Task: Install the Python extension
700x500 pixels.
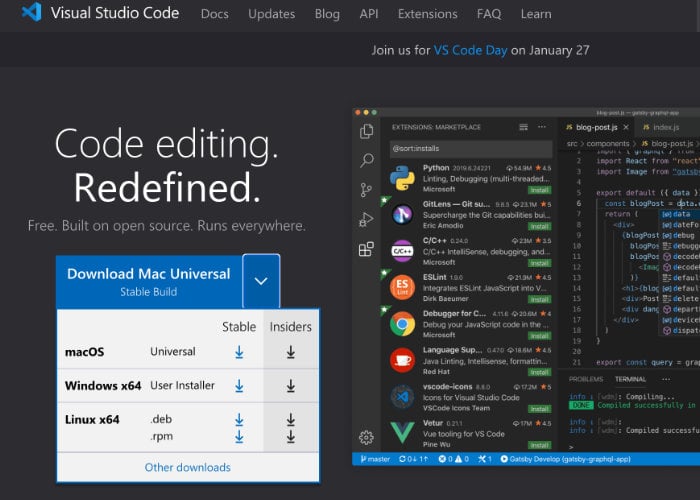Action: 539,190
